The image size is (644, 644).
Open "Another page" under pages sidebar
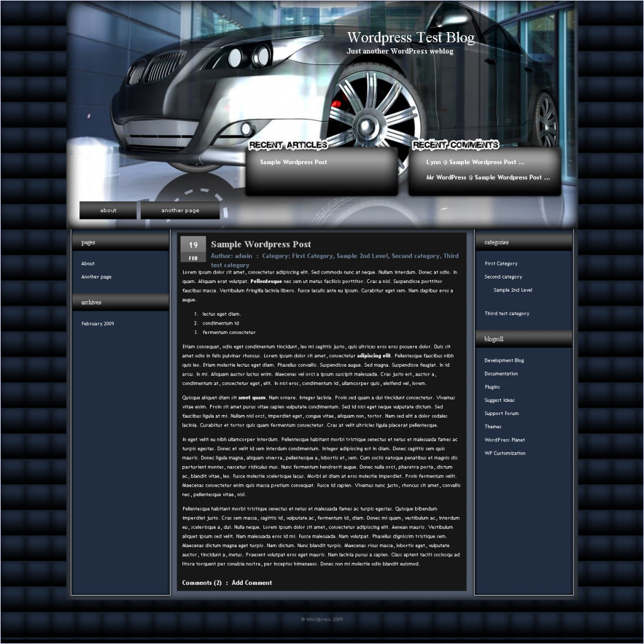[x=96, y=277]
